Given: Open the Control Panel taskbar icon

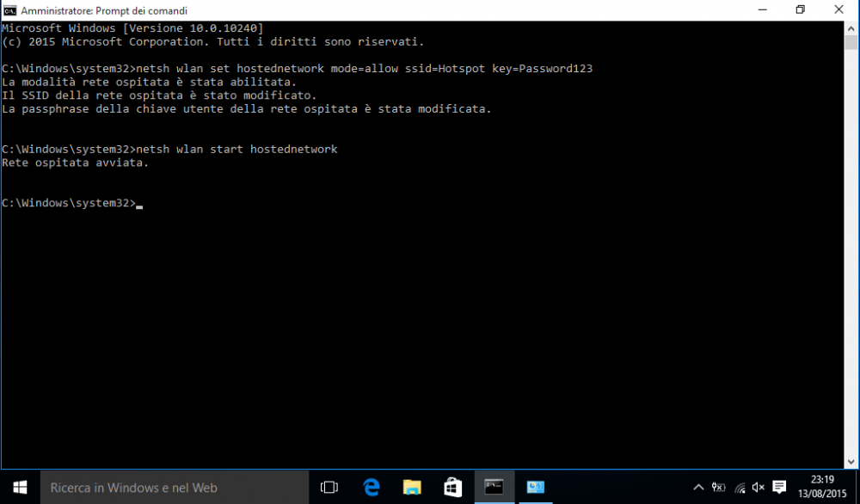Looking at the screenshot, I should pos(535,487).
